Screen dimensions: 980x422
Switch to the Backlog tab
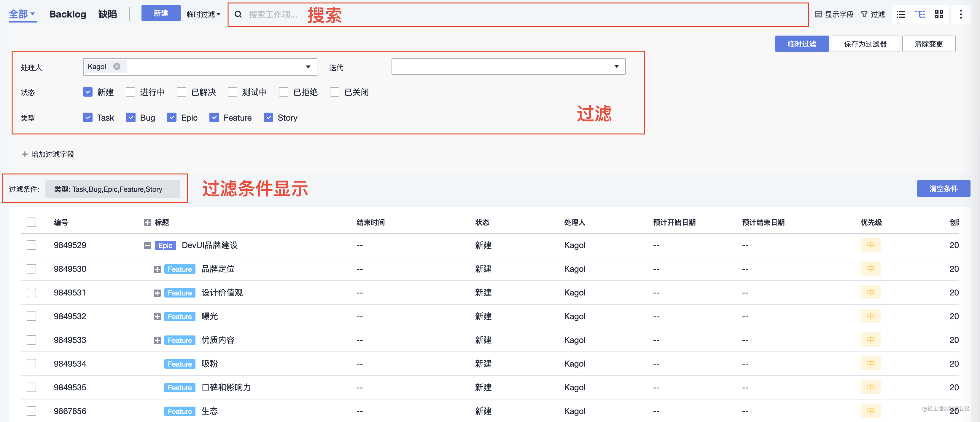67,14
